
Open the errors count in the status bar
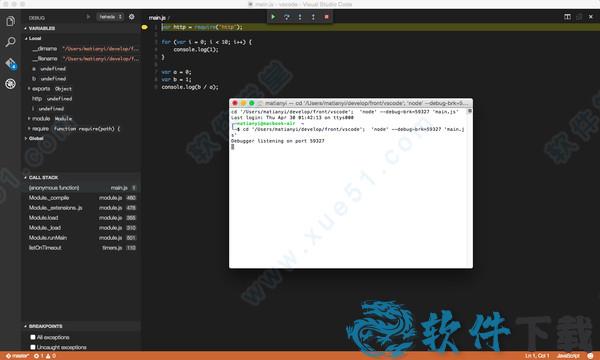tap(39, 356)
